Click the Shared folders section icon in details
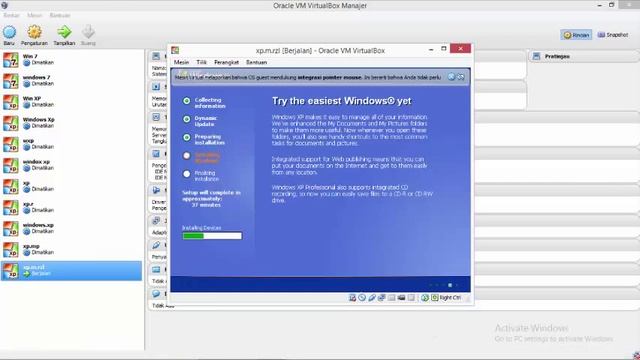This screenshot has height=360, width=640. (156, 269)
